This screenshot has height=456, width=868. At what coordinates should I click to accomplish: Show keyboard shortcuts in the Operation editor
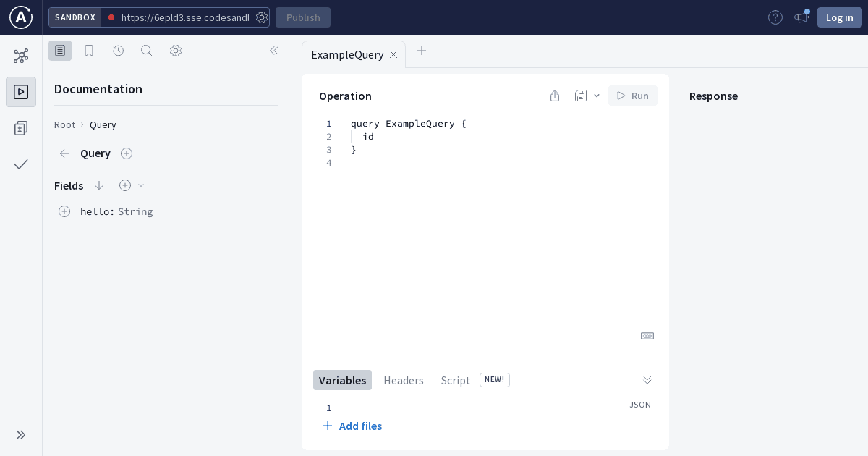(x=647, y=336)
